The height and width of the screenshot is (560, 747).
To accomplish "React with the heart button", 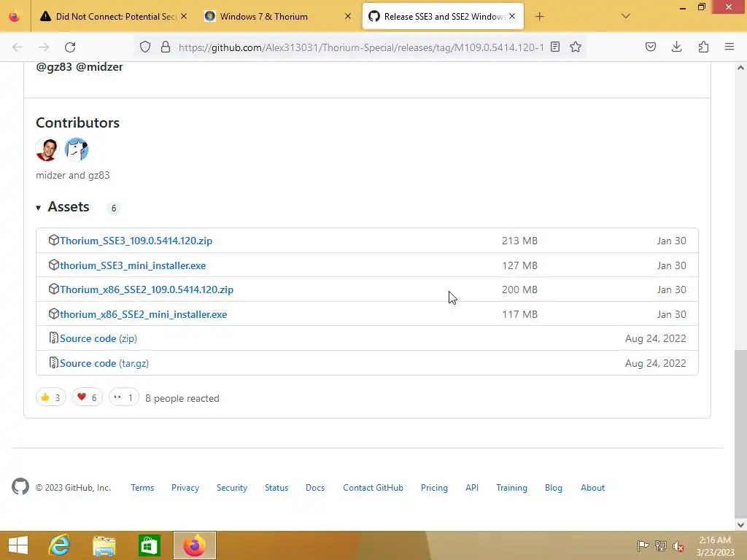I will (x=88, y=397).
